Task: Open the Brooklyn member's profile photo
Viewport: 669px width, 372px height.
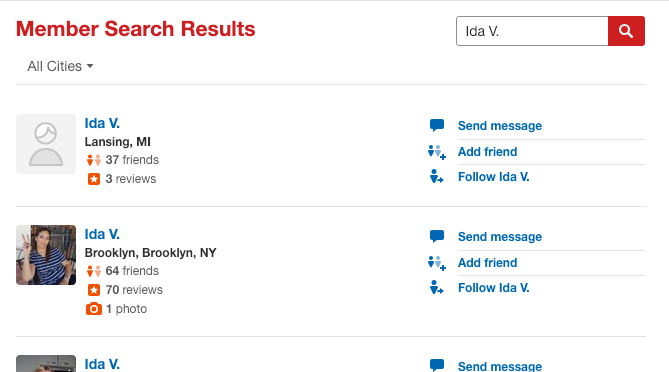Action: point(46,255)
